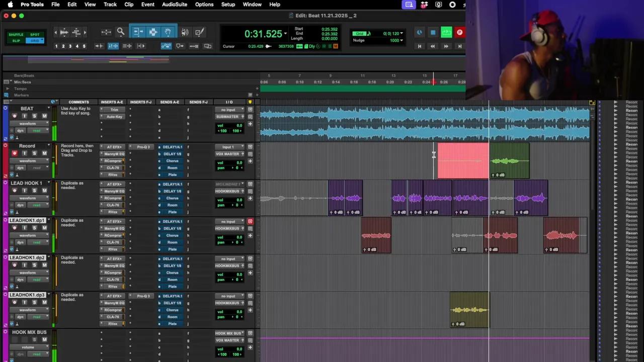This screenshot has height=362, width=644.
Task: Select the pink clip on Record track
Action: click(463, 161)
